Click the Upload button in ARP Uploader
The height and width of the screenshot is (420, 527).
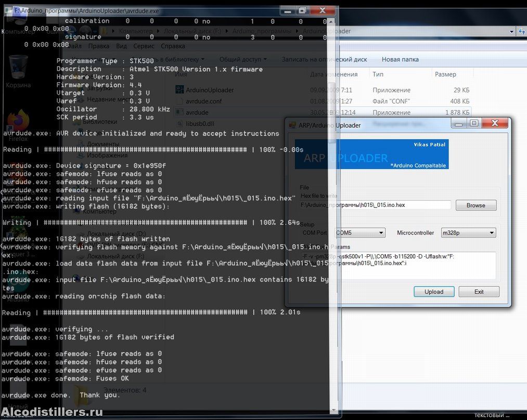[x=434, y=292]
